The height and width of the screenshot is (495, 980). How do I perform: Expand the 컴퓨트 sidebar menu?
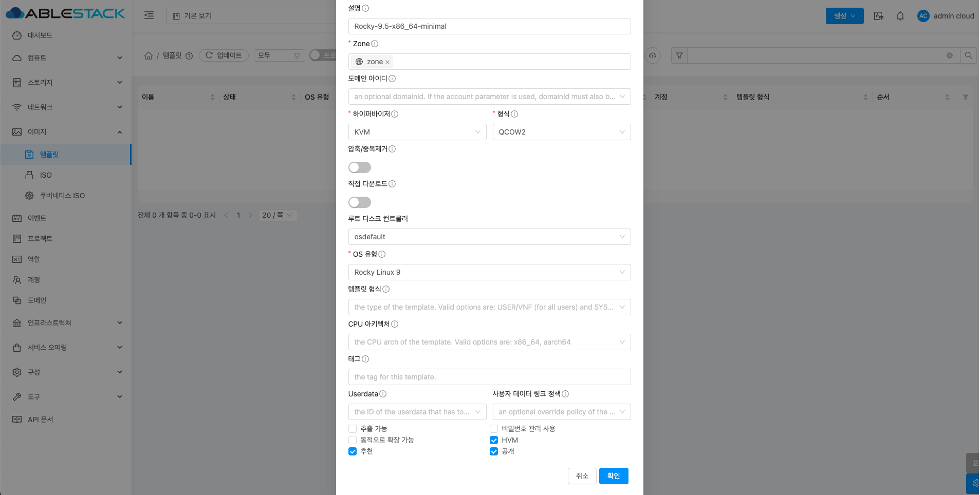pyautogui.click(x=66, y=58)
